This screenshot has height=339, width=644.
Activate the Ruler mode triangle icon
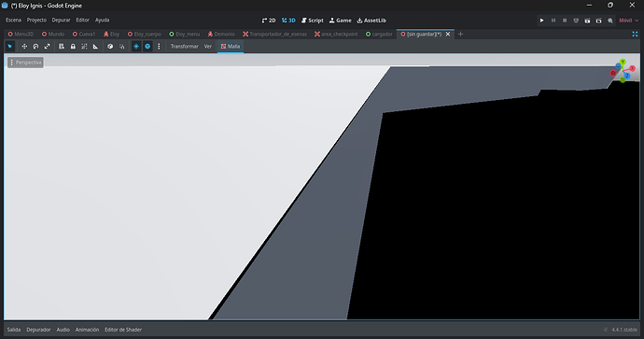click(96, 47)
